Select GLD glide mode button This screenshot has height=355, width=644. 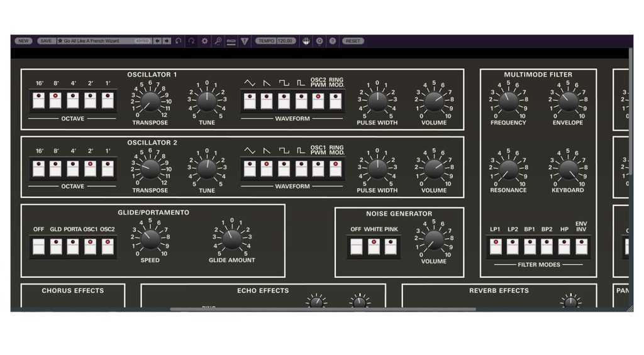click(56, 247)
